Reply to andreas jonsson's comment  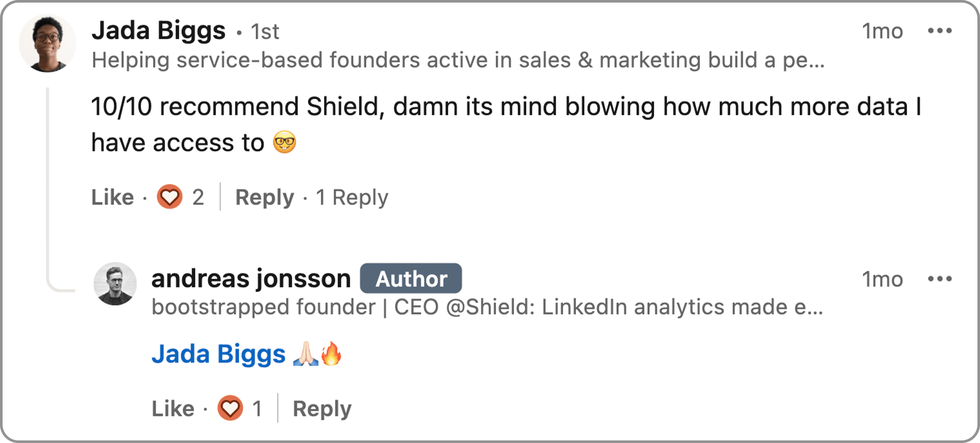pos(322,408)
